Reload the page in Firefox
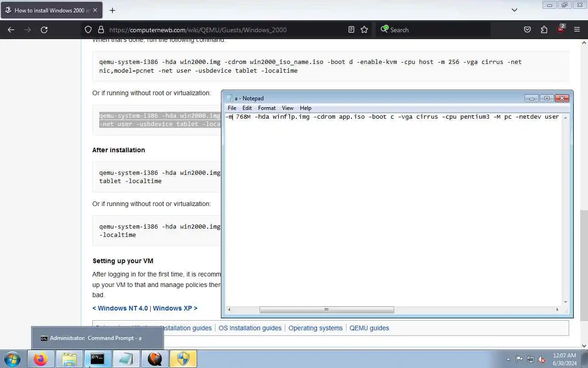This screenshot has width=588, height=368. pyautogui.click(x=44, y=29)
